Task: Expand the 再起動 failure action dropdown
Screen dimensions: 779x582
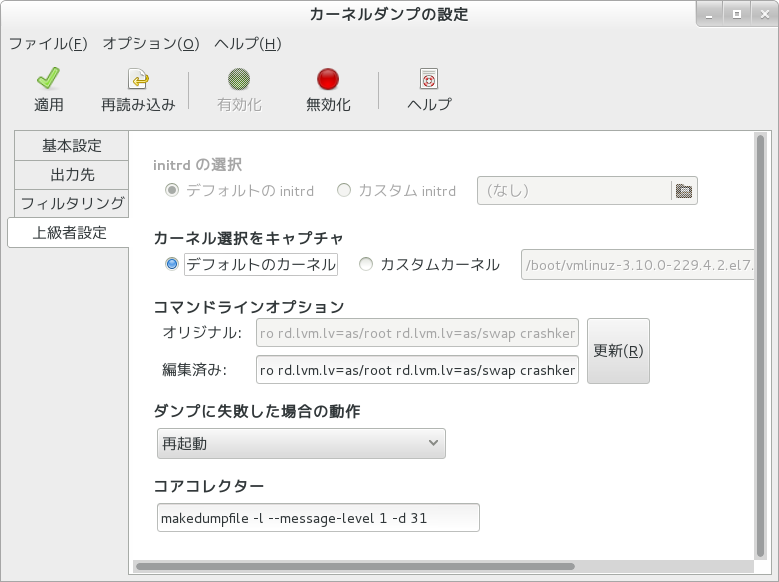Action: [x=301, y=443]
